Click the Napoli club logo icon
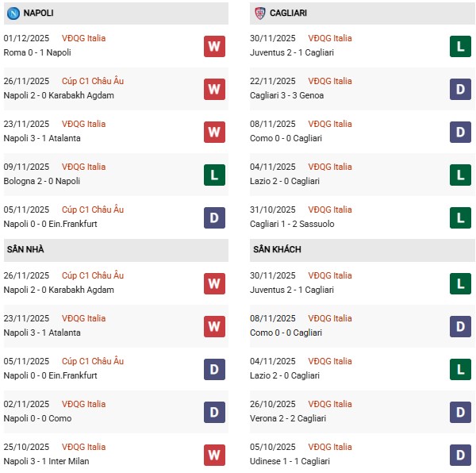The width and height of the screenshot is (476, 473). click(x=13, y=13)
